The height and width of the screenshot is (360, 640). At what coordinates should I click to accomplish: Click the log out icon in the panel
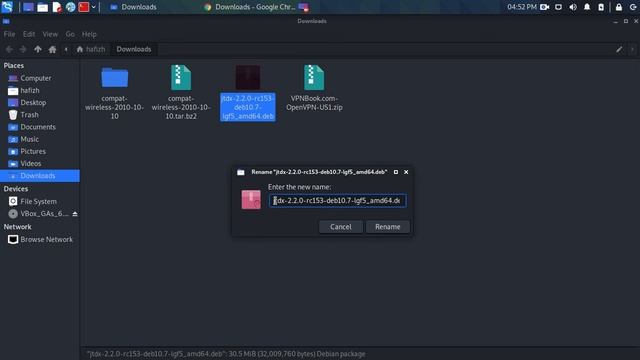click(x=633, y=7)
